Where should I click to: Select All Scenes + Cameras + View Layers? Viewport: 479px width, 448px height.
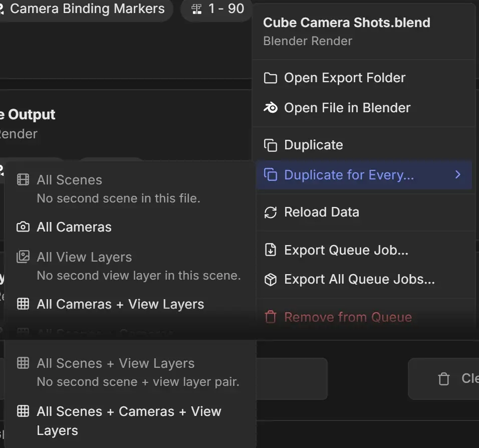point(130,421)
